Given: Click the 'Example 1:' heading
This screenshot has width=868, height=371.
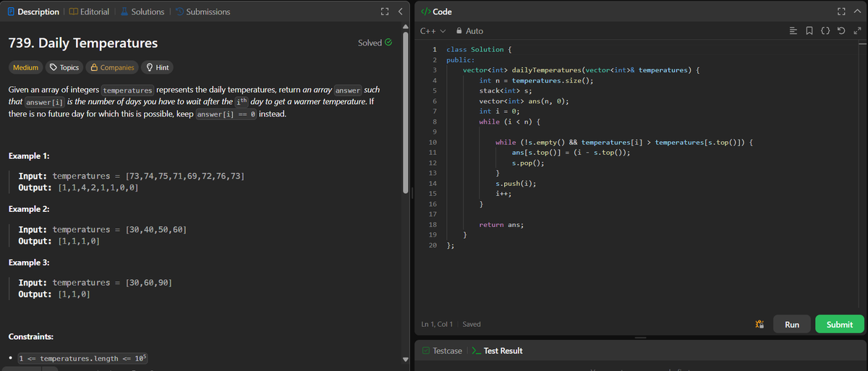Looking at the screenshot, I should coord(28,157).
